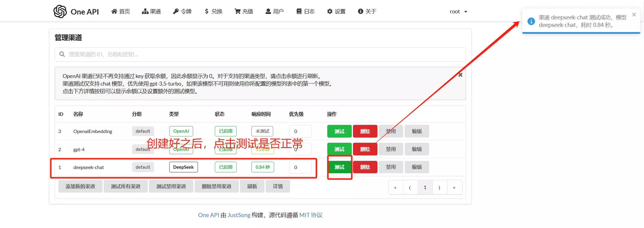Open the 兑换 redemption page
Screen dimensions: 644x228
[x=213, y=11]
